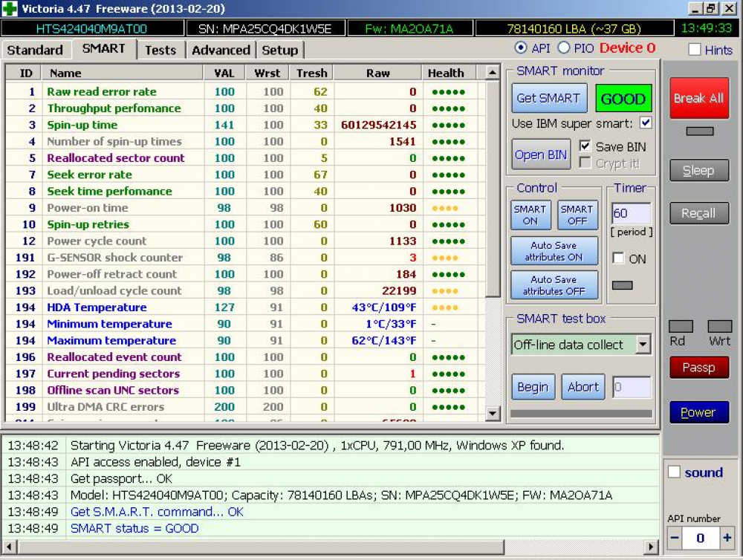Enable the sound checkbox

click(x=674, y=472)
